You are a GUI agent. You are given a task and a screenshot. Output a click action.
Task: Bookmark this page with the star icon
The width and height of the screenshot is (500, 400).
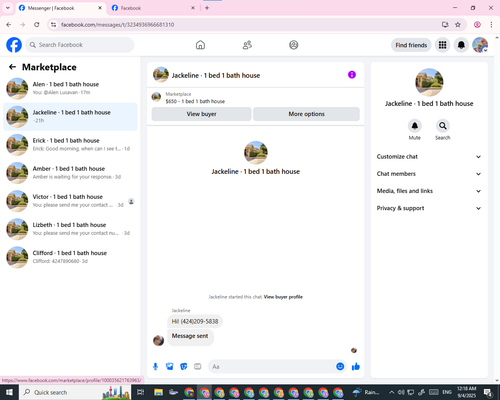coord(458,24)
